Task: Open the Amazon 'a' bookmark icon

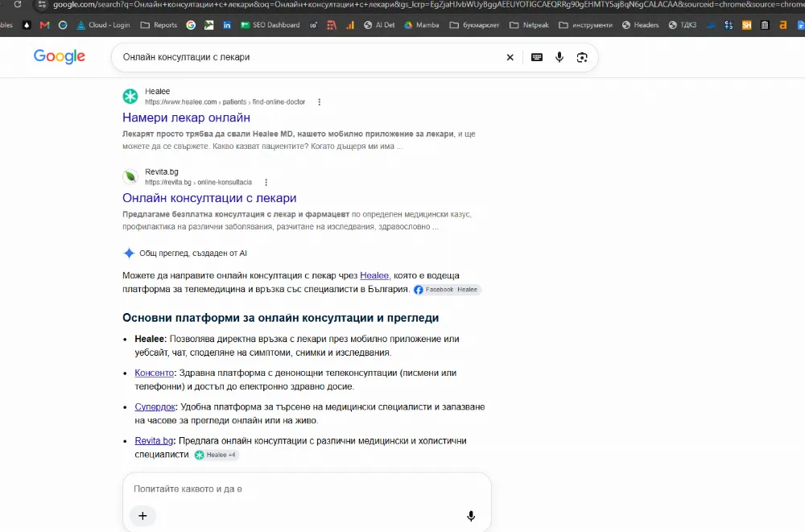Action: (783, 25)
